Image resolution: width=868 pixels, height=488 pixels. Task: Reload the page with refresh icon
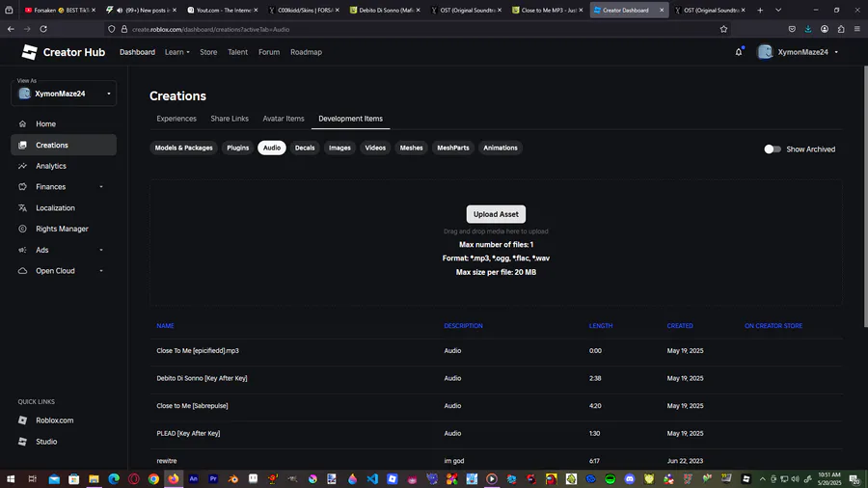pos(43,29)
